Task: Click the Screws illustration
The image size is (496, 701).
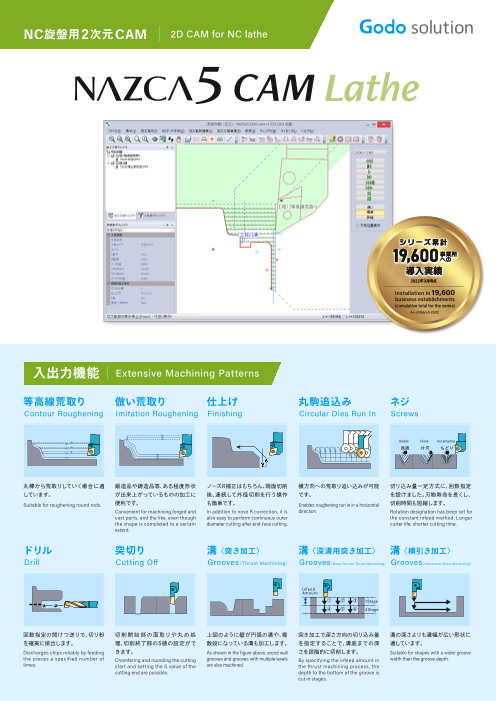Action: [x=430, y=450]
